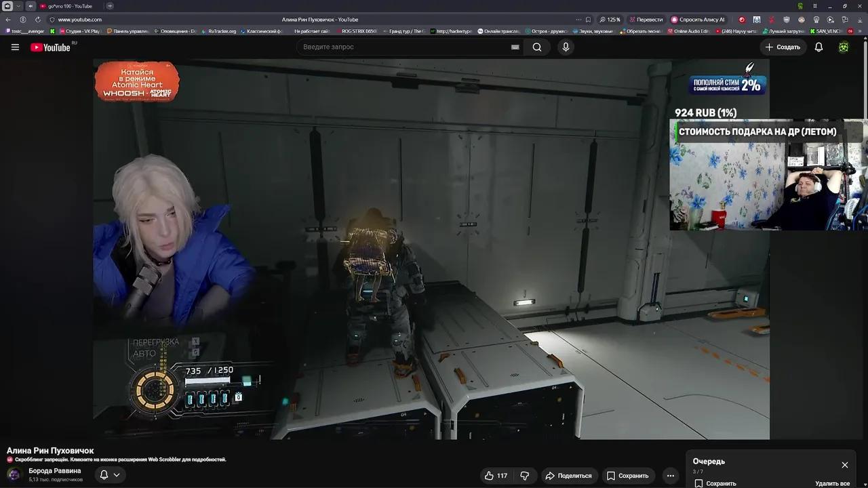Dislike the video
This screenshot has height=488, width=868.
click(524, 476)
